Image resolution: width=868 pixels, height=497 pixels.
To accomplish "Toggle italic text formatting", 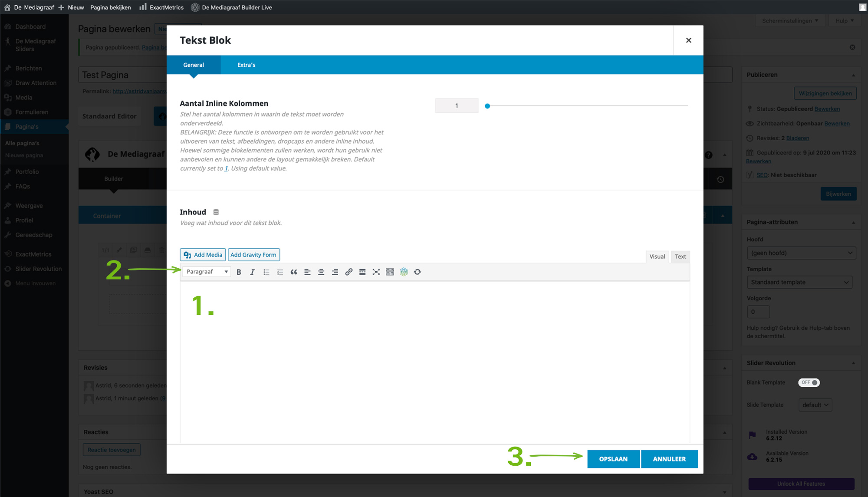I will point(252,272).
